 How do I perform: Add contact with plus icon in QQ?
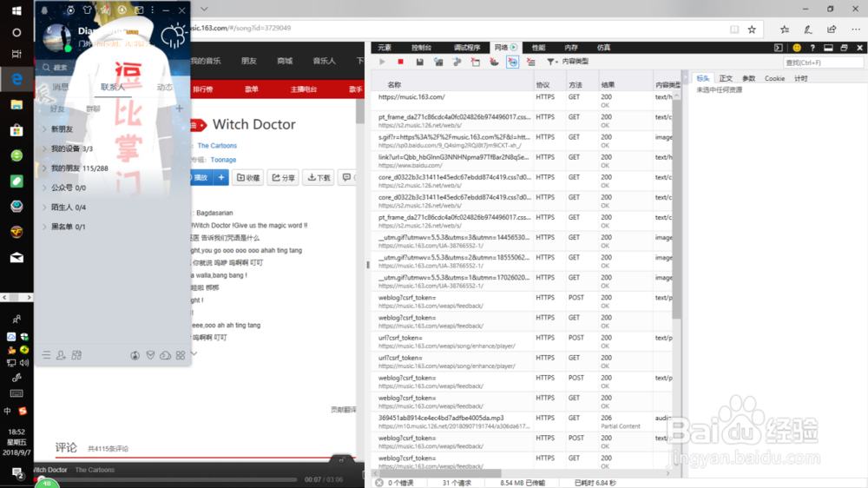(180, 109)
